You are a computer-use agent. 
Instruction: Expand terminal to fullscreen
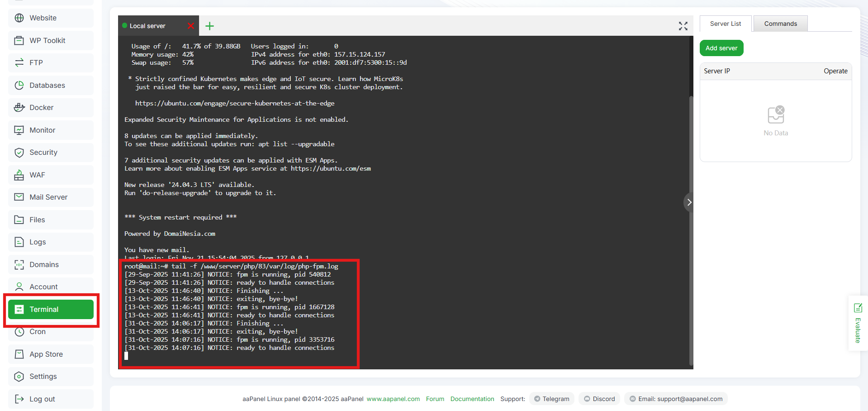tap(683, 26)
